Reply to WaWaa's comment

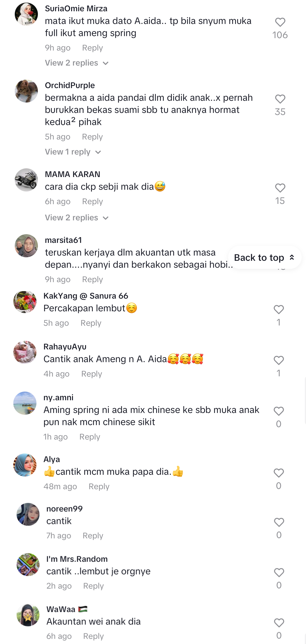coord(93,636)
